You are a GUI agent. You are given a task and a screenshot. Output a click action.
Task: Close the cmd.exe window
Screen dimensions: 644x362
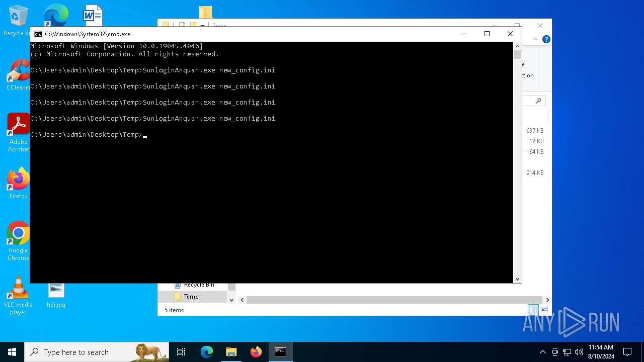point(510,34)
